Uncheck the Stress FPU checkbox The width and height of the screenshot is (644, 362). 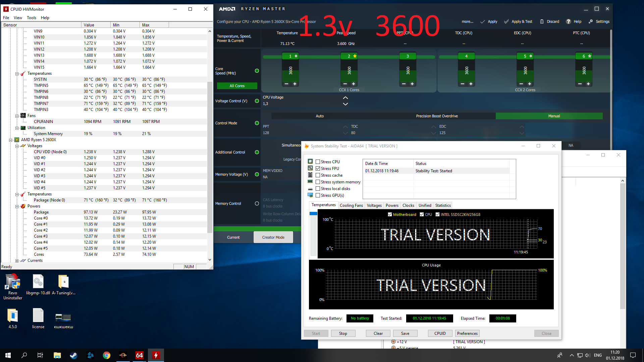coord(318,169)
